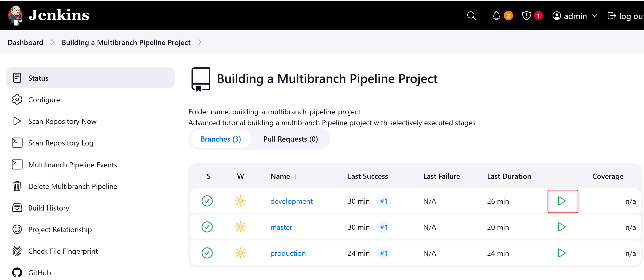644x280 pixels.
Task: Click the development success status icon
Action: (x=207, y=201)
